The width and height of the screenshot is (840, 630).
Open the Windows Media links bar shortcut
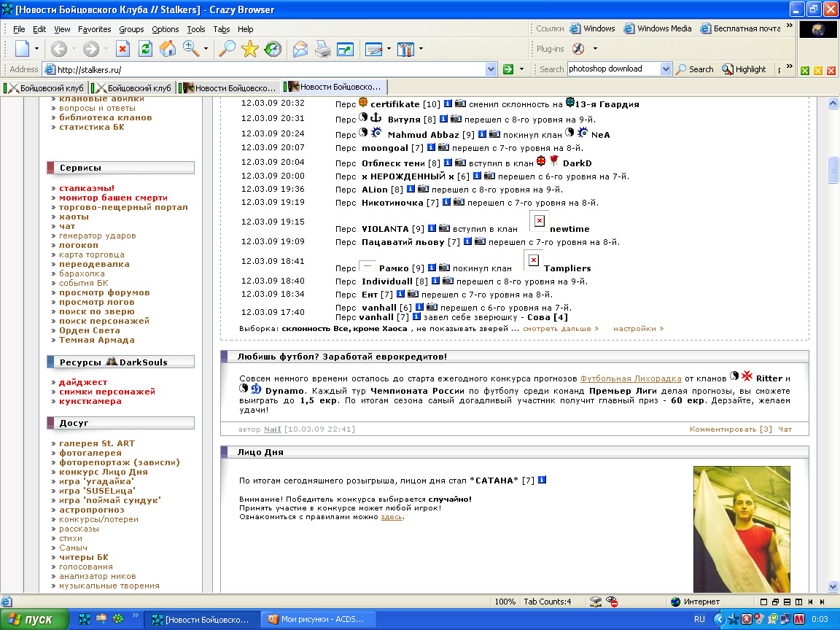(x=657, y=28)
